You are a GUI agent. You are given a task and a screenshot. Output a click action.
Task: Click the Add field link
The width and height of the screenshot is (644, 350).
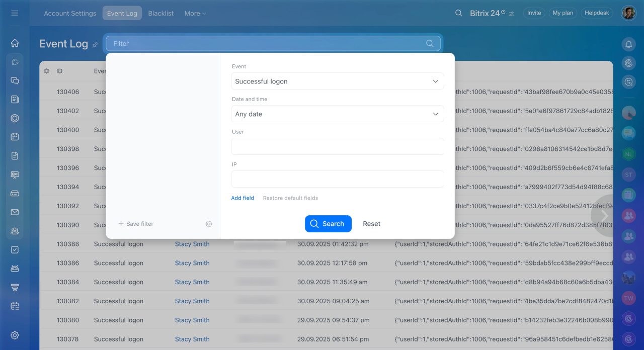243,198
